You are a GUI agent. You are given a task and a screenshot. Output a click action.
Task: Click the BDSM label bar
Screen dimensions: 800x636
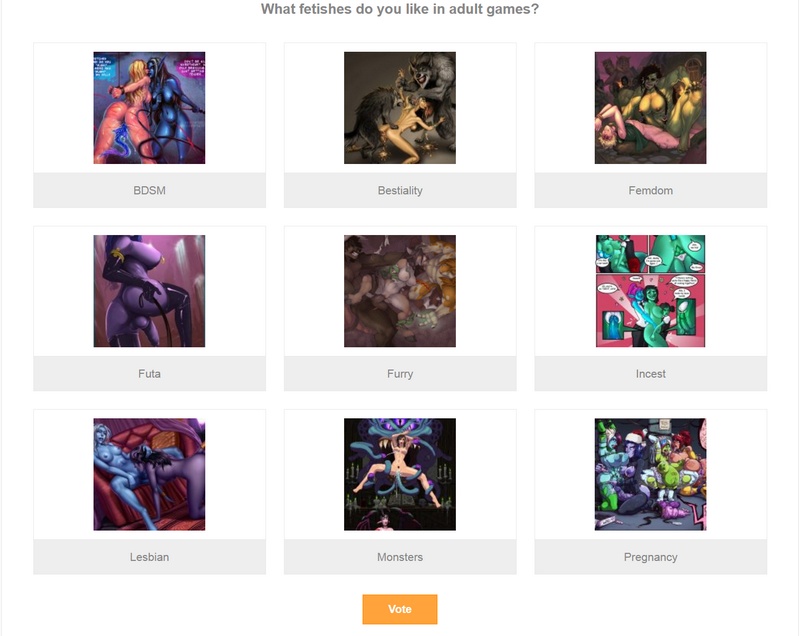(x=149, y=190)
